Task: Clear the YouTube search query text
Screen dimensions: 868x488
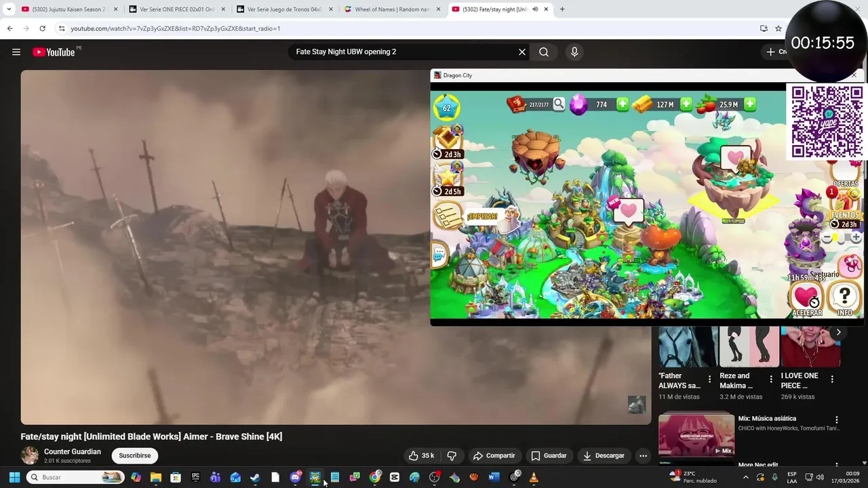Action: (x=522, y=52)
